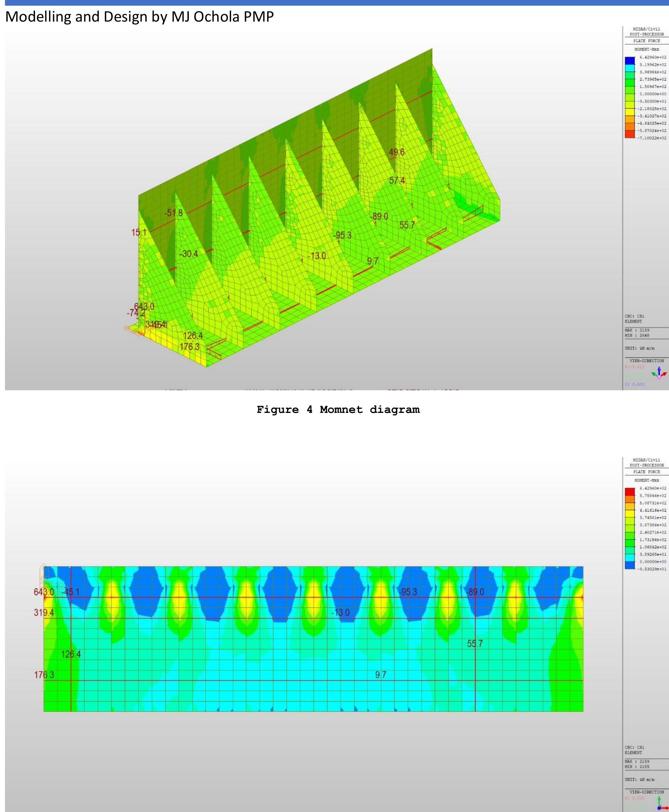Screen dimensions: 669x812
Task: Click the 15.1 label in the 3D plot
Action: pos(139,232)
